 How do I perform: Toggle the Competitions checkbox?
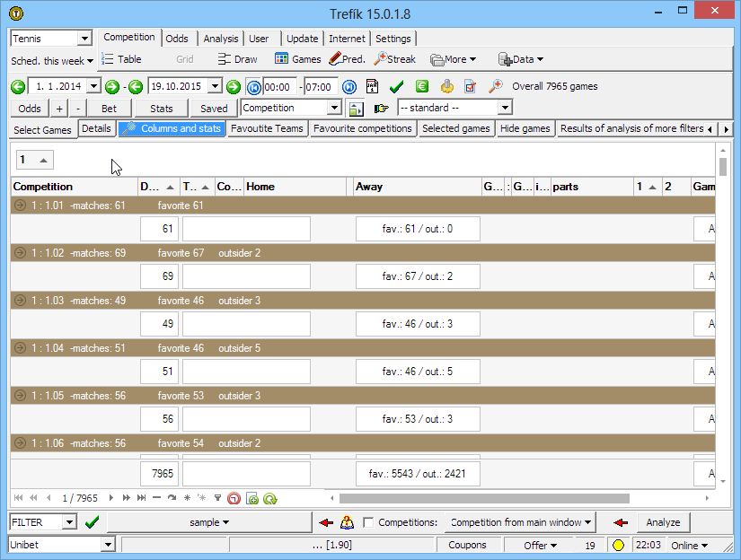click(x=368, y=522)
